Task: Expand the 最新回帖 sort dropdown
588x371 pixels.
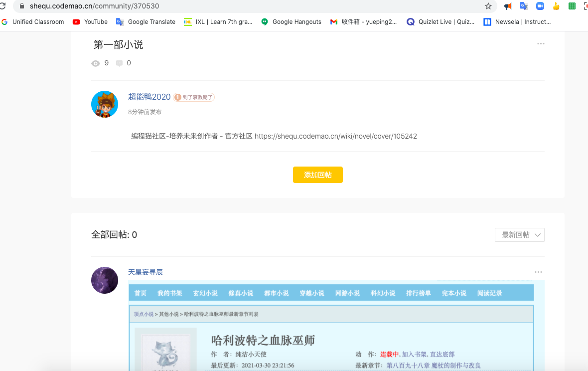Action: click(x=519, y=235)
